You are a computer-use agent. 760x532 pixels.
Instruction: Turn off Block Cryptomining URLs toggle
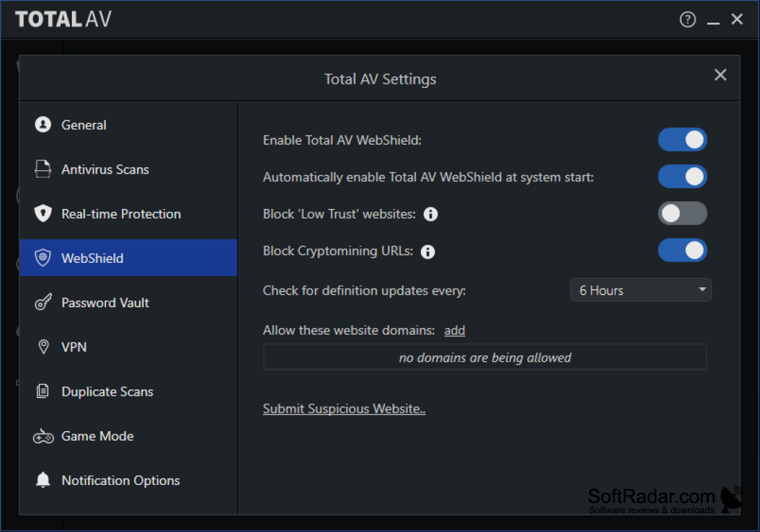[x=682, y=250]
